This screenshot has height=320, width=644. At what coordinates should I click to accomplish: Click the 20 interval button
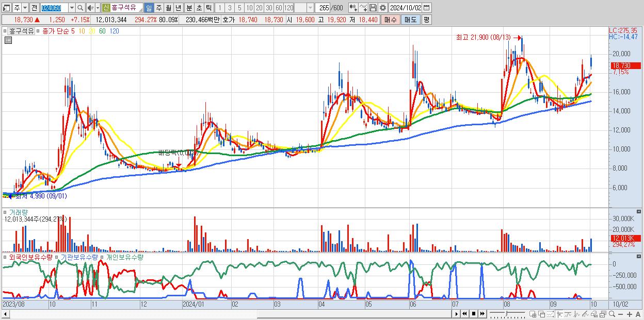coord(259,8)
